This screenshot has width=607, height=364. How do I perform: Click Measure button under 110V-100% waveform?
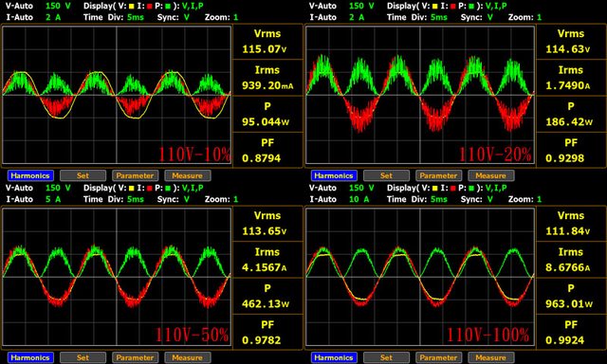(491, 357)
